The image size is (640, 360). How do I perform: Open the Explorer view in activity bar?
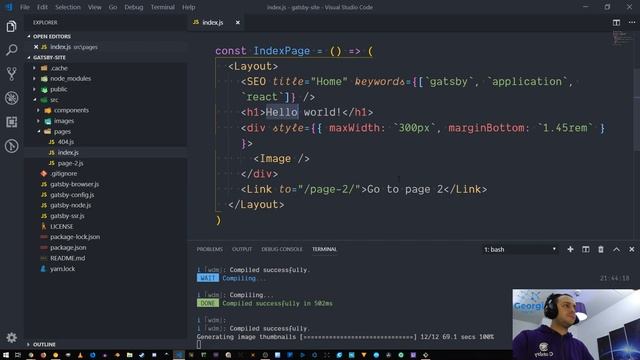coord(11,27)
